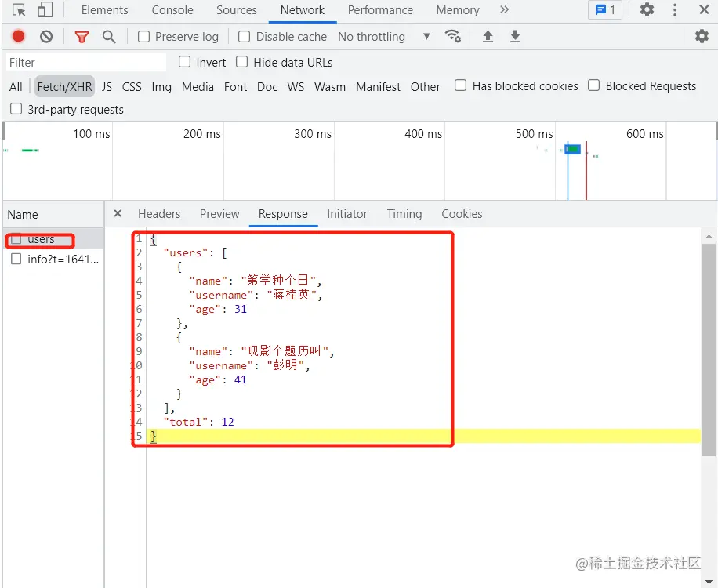This screenshot has width=718, height=588.
Task: Filter requests by CSS
Action: pyautogui.click(x=132, y=86)
